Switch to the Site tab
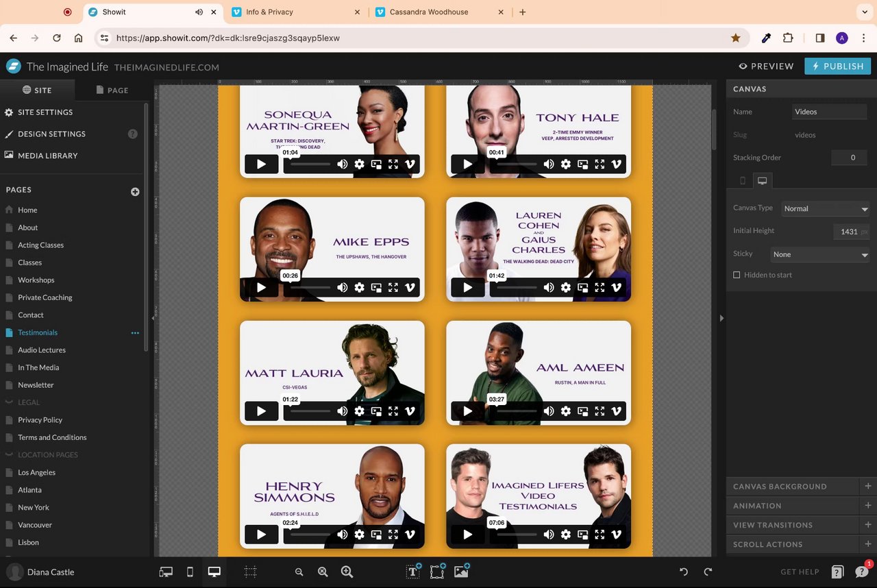Screen dimensions: 877x588 (37, 90)
